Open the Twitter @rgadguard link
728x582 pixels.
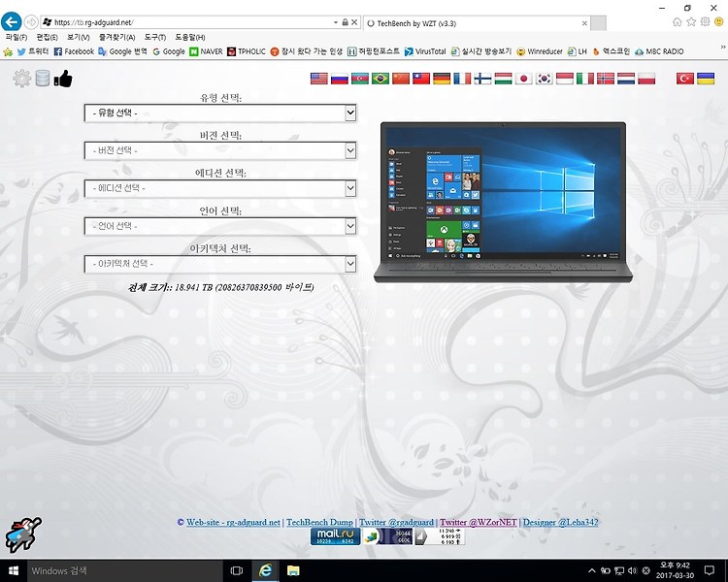[x=396, y=522]
